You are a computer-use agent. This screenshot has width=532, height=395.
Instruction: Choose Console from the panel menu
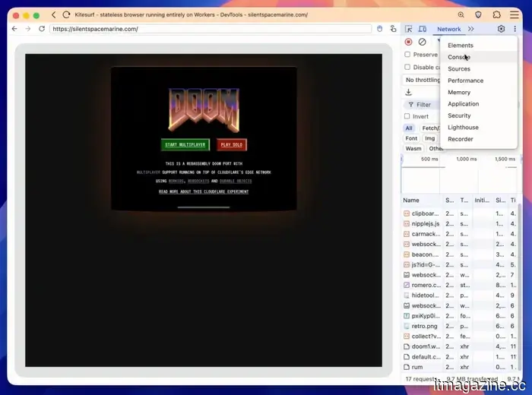pos(479,57)
